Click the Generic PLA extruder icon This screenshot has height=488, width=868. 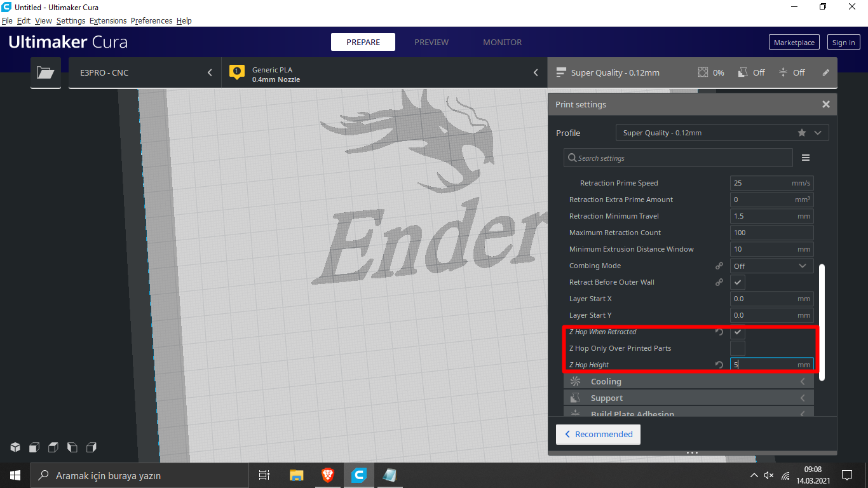click(x=237, y=72)
